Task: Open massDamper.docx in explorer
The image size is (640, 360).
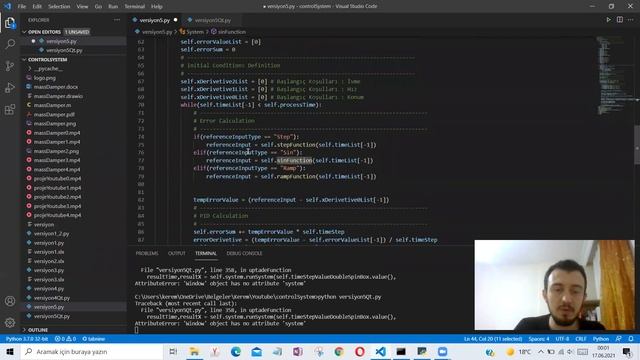Action: pos(56,87)
